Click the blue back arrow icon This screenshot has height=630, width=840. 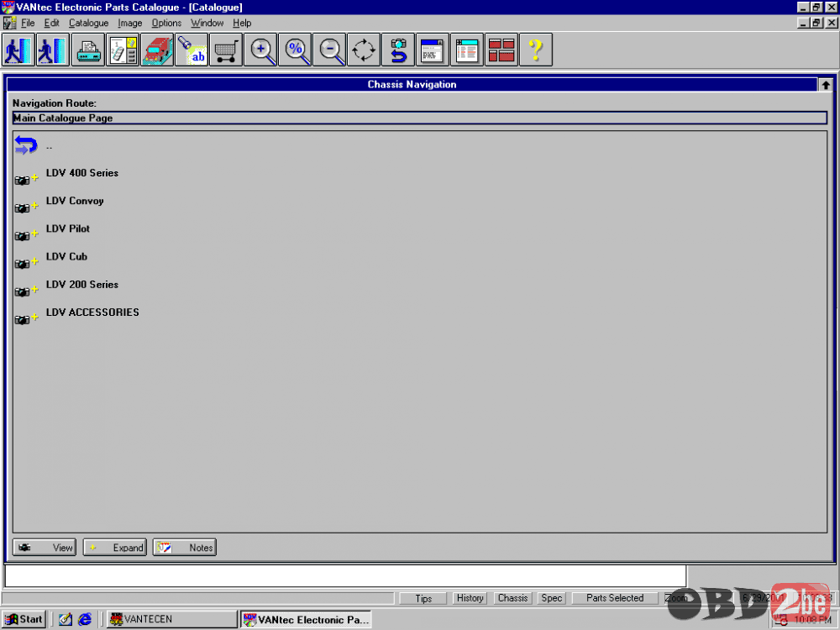pyautogui.click(x=26, y=144)
